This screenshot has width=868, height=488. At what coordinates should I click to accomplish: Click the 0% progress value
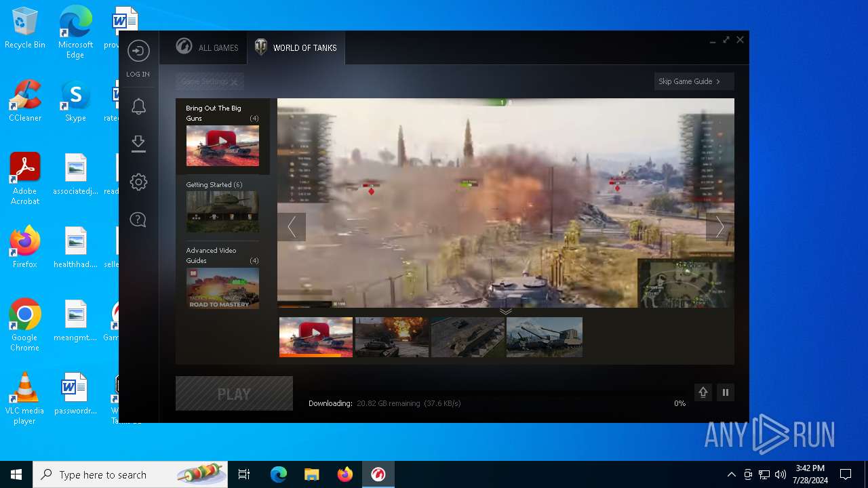(679, 403)
